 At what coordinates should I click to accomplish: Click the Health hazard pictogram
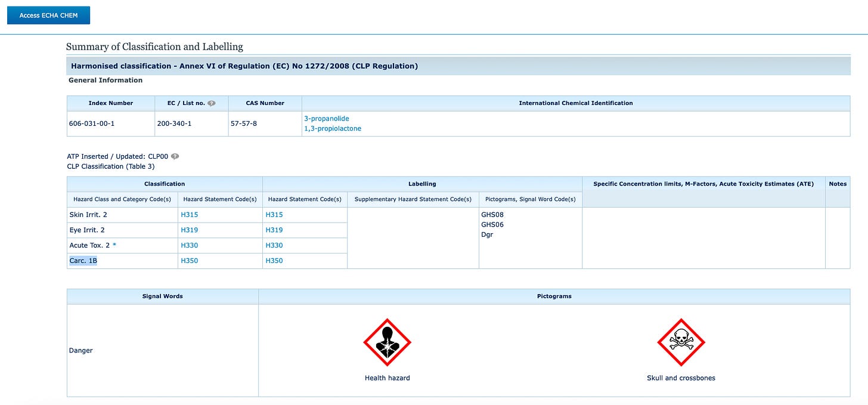(x=387, y=342)
